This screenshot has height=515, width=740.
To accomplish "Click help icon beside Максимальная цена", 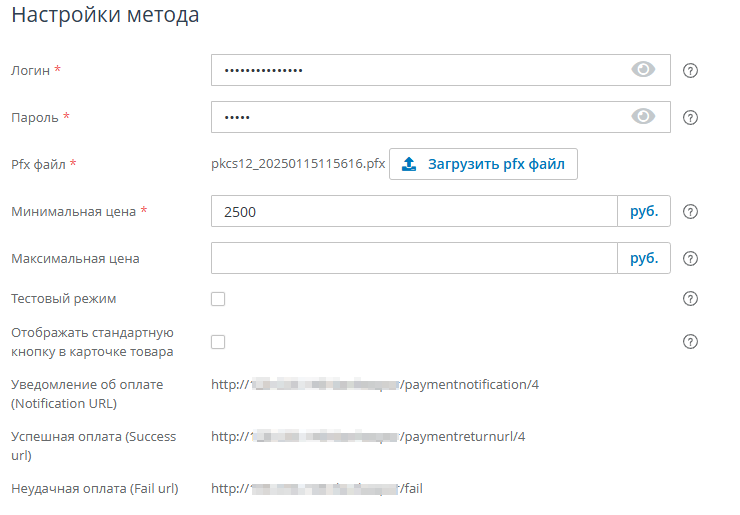I will (x=689, y=259).
